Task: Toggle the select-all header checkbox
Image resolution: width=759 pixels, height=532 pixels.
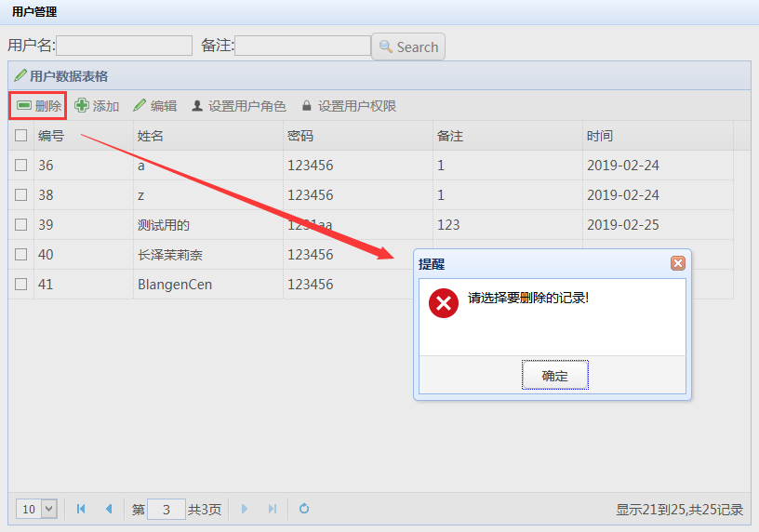Action: click(x=20, y=135)
